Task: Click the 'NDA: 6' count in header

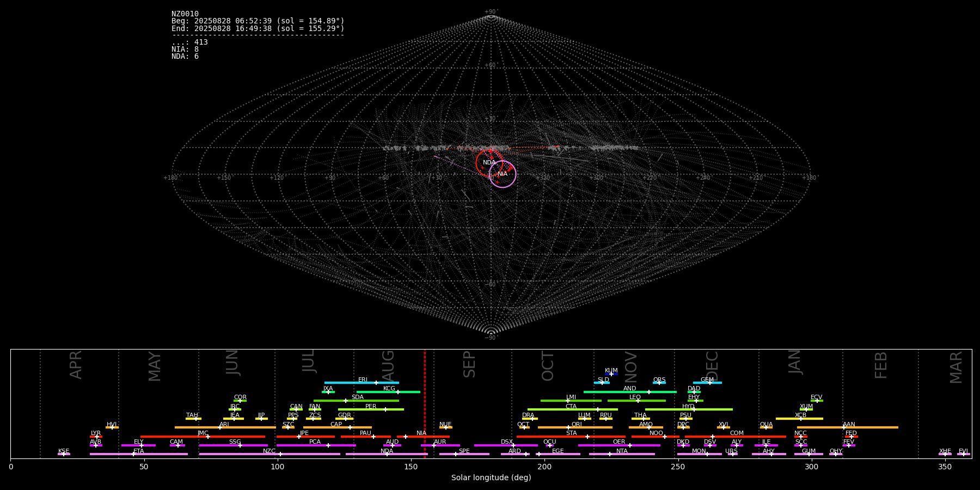Action: click(x=185, y=57)
